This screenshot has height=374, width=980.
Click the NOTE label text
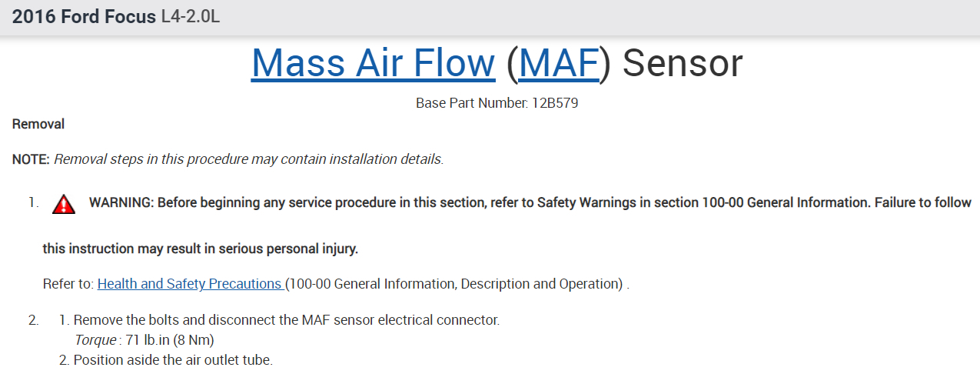coord(31,160)
